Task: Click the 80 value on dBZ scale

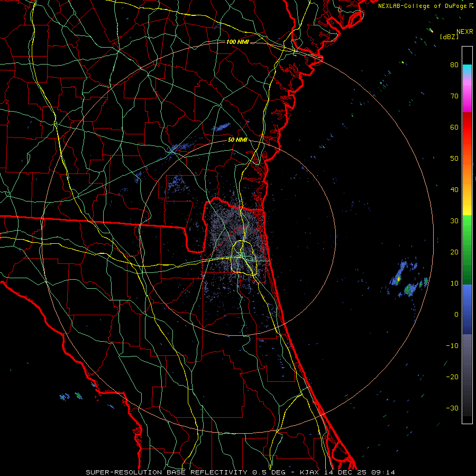Action: pos(454,65)
